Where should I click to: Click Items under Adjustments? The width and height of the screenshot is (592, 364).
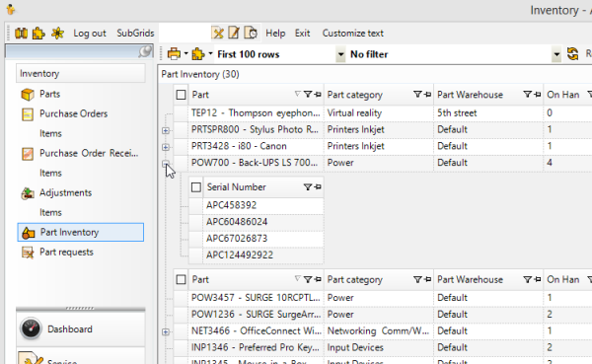[x=50, y=212]
